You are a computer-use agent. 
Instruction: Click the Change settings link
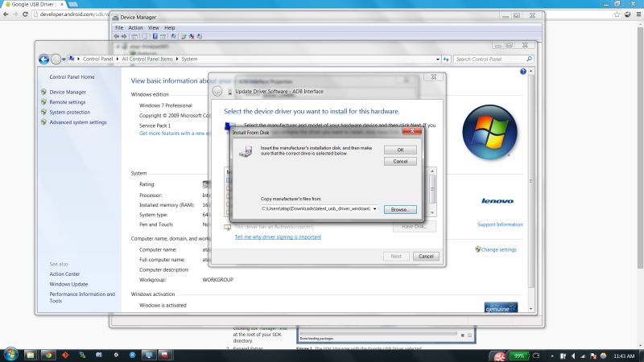(498, 249)
